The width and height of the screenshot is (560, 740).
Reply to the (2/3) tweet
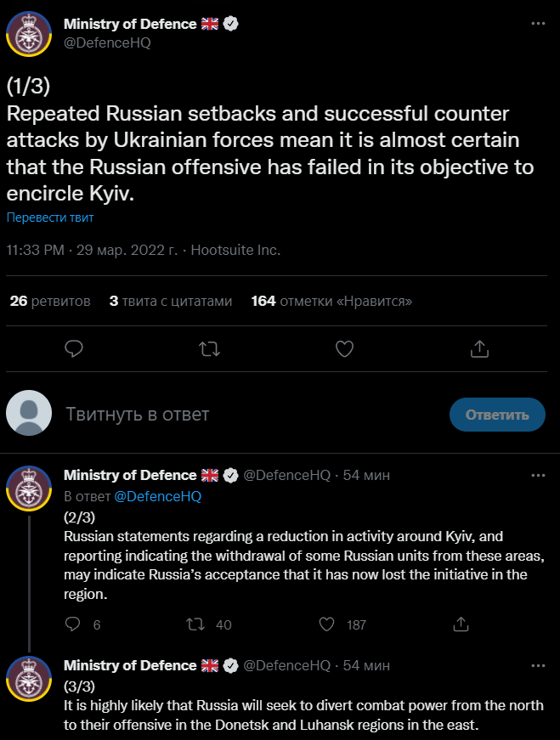(x=73, y=624)
